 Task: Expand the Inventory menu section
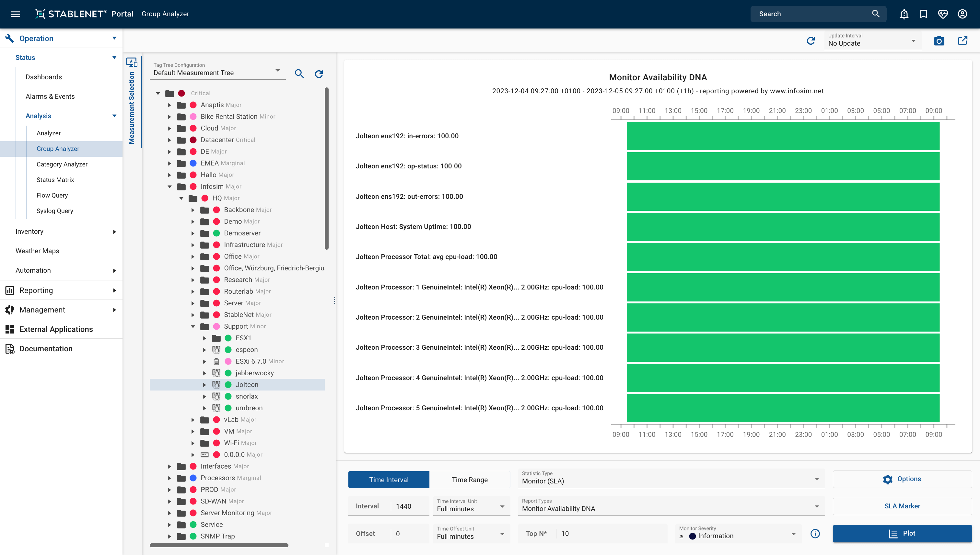tap(114, 232)
